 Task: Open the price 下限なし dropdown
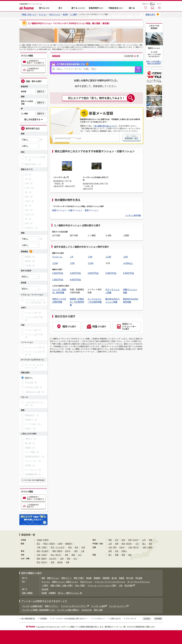pos(30,140)
